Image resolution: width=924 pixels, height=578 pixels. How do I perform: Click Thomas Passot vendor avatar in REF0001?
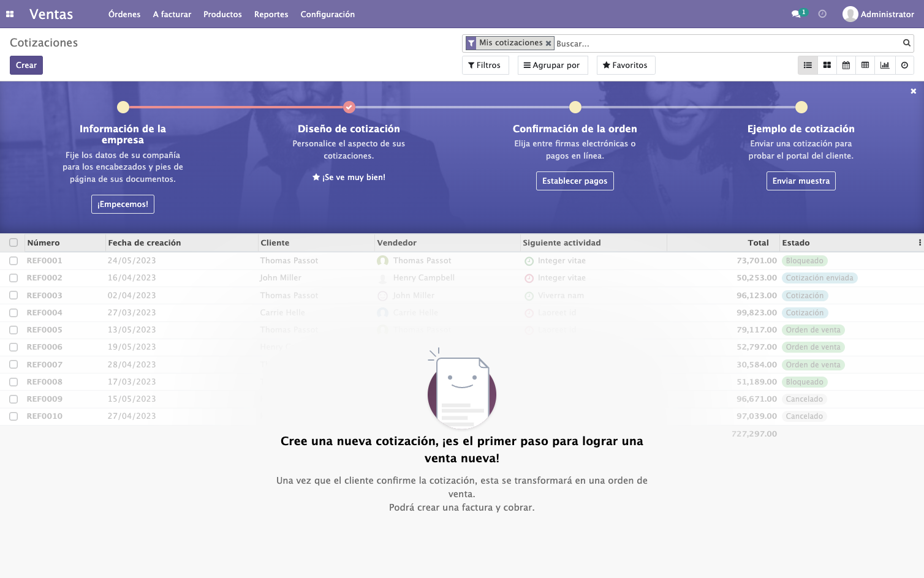coord(382,261)
